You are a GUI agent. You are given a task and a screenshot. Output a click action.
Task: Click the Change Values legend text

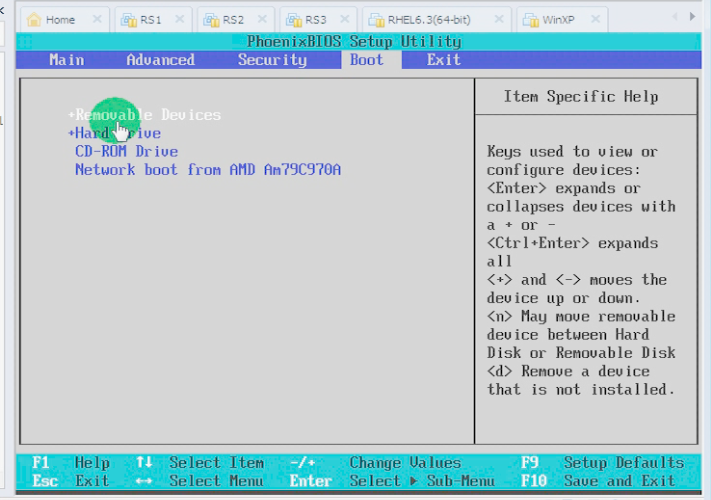click(405, 463)
